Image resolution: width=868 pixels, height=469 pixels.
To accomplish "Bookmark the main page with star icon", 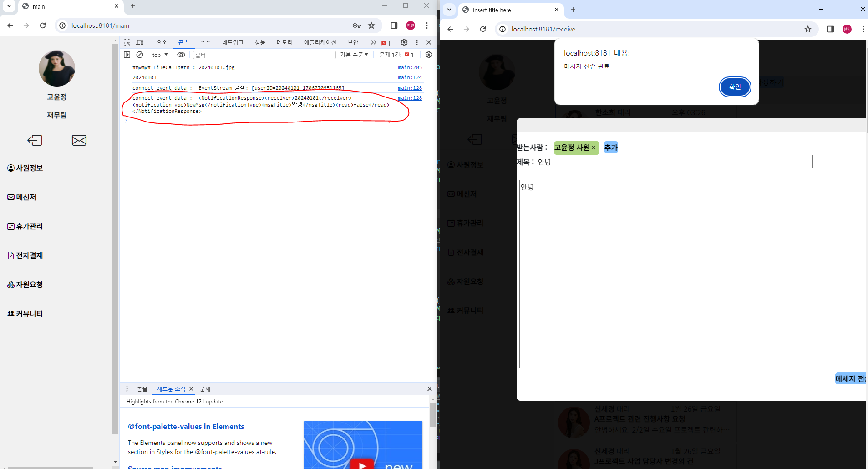I will click(x=371, y=25).
